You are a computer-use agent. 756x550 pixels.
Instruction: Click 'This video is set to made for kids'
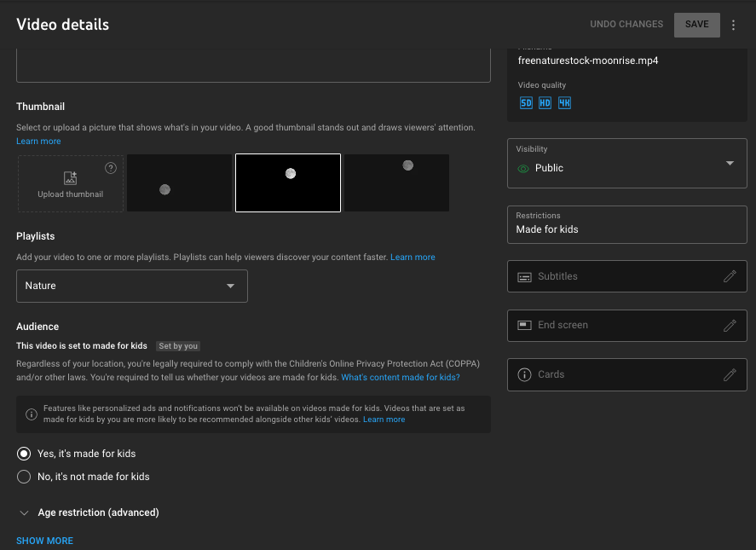(x=82, y=346)
